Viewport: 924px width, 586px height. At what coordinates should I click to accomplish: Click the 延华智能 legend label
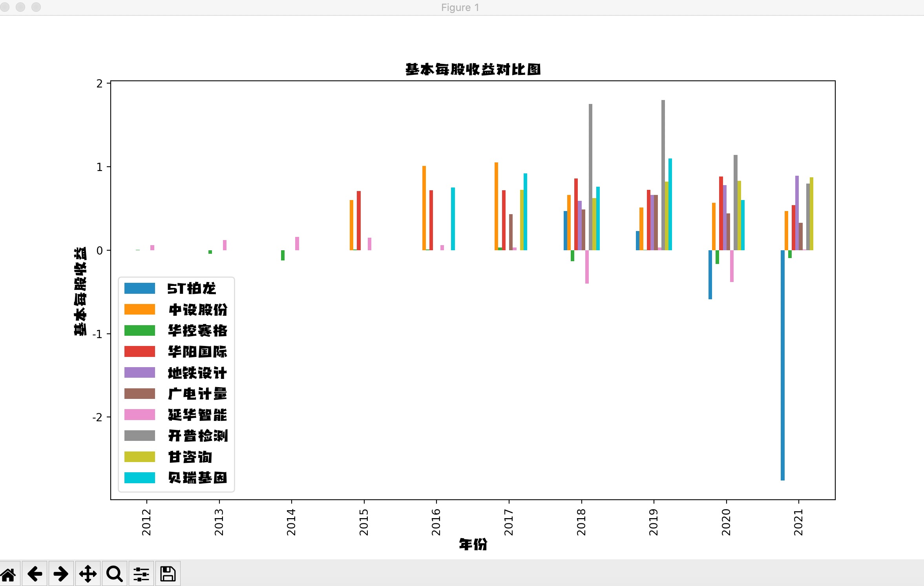pyautogui.click(x=198, y=415)
